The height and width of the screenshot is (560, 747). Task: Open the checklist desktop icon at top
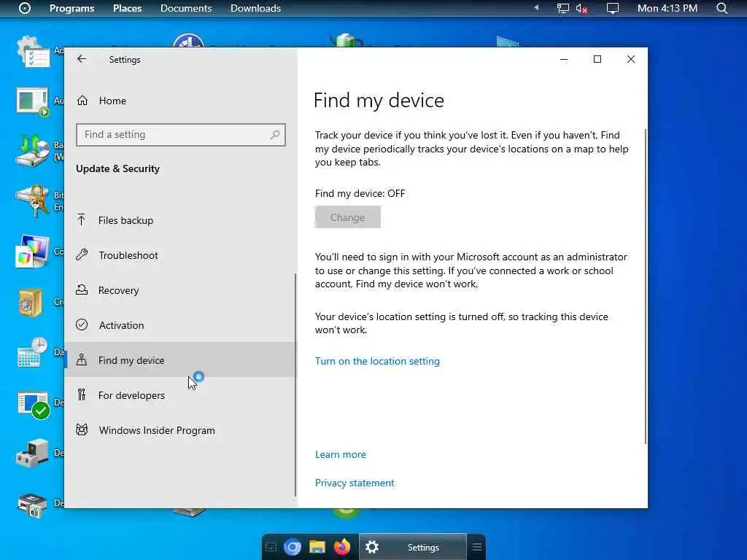tap(32, 52)
